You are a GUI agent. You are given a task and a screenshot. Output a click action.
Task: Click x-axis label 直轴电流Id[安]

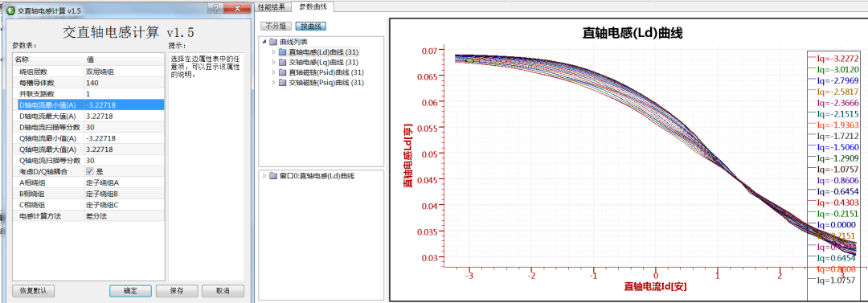[656, 286]
